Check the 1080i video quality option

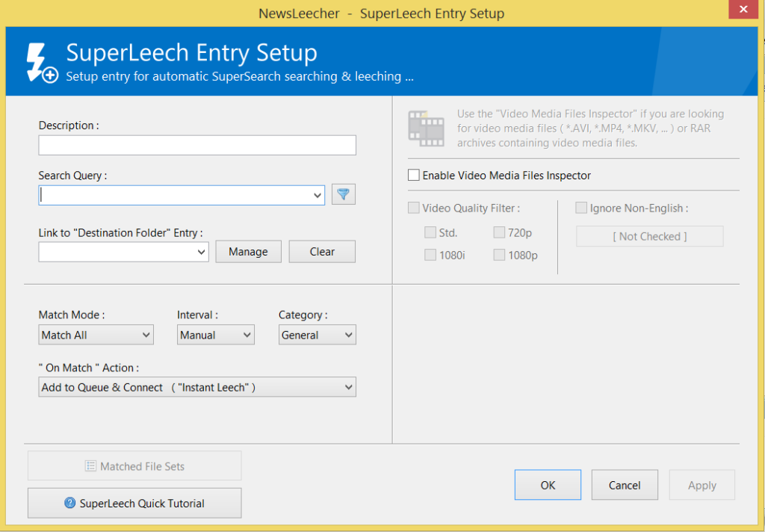coord(430,255)
